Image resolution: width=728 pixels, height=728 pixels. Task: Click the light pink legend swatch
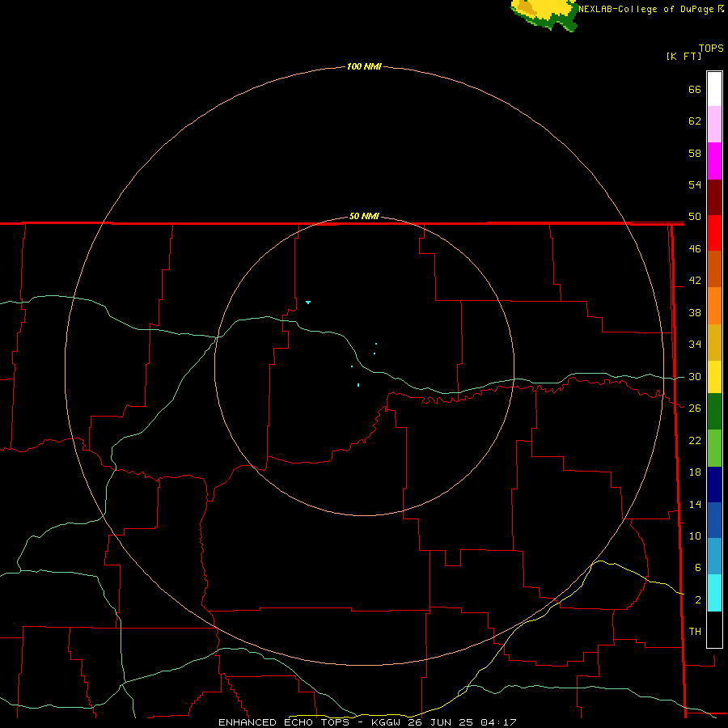(714, 125)
